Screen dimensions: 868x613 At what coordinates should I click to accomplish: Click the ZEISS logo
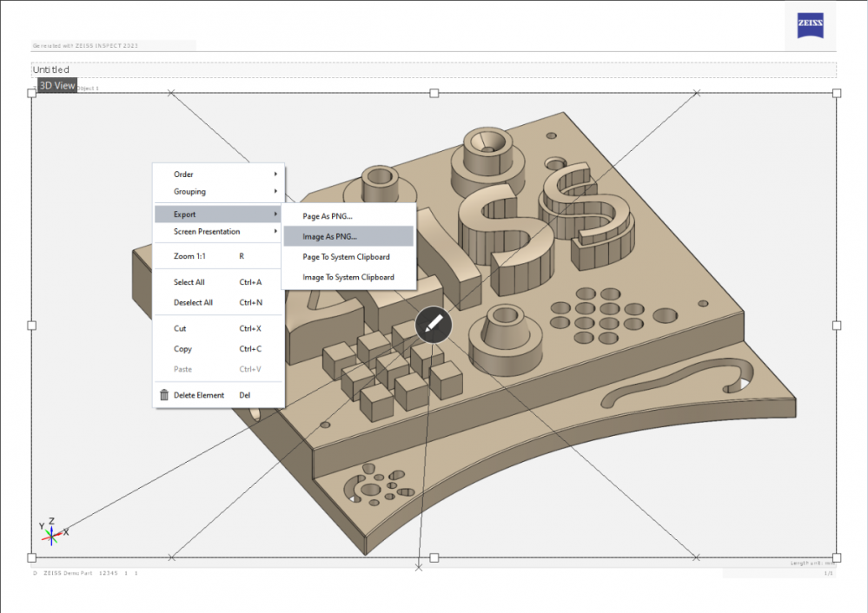[x=810, y=25]
